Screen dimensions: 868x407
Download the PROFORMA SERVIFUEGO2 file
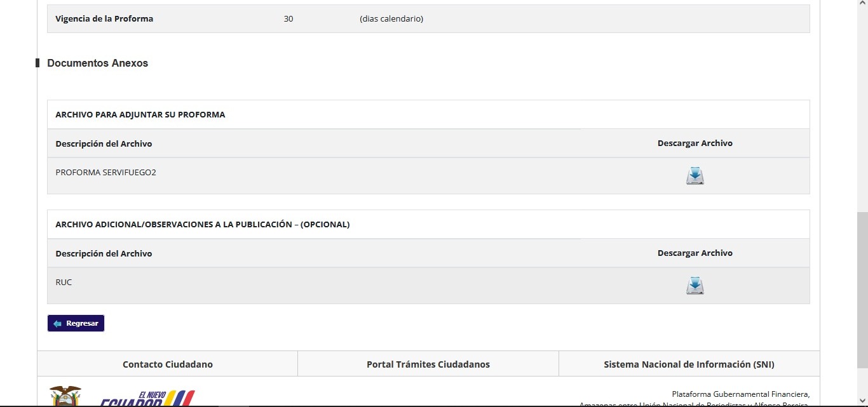(695, 176)
